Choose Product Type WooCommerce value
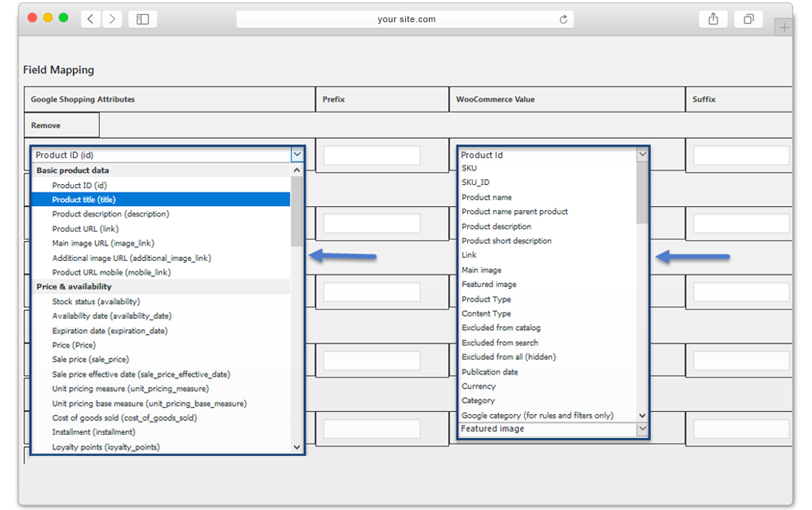The image size is (812, 510). click(x=486, y=299)
